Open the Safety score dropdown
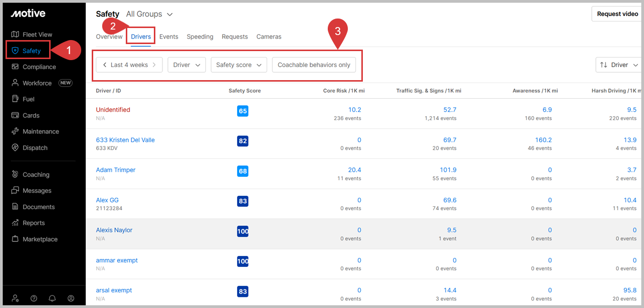644x308 pixels. tap(239, 65)
